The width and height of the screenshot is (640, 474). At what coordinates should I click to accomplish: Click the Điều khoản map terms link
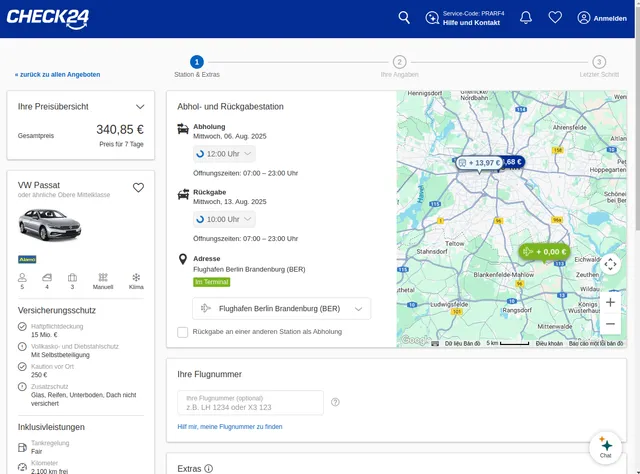coord(549,343)
